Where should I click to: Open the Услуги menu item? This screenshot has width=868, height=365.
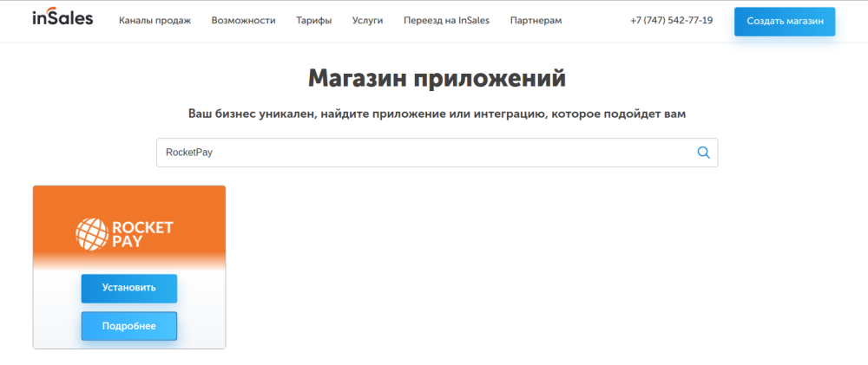(x=367, y=21)
